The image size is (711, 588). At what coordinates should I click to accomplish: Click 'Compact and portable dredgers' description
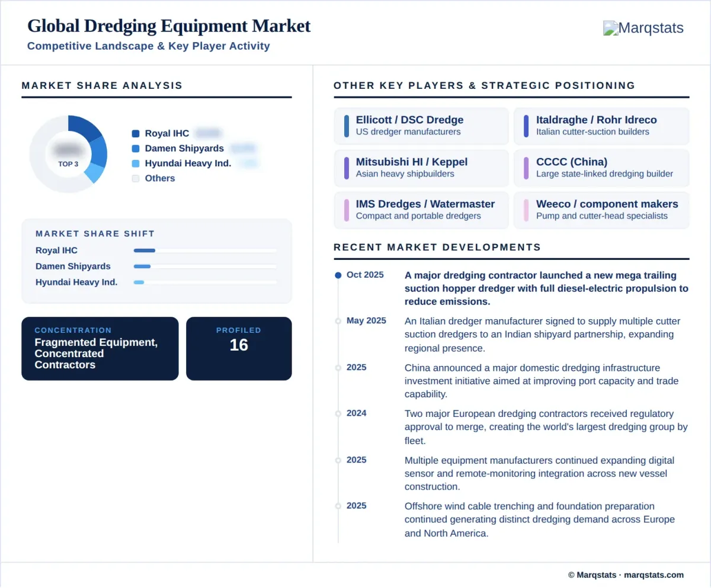tap(418, 216)
